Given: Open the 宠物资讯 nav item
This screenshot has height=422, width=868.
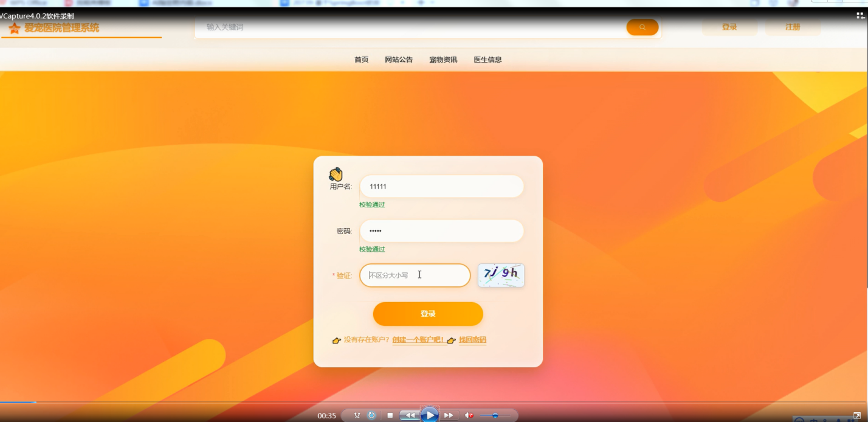Looking at the screenshot, I should point(443,60).
